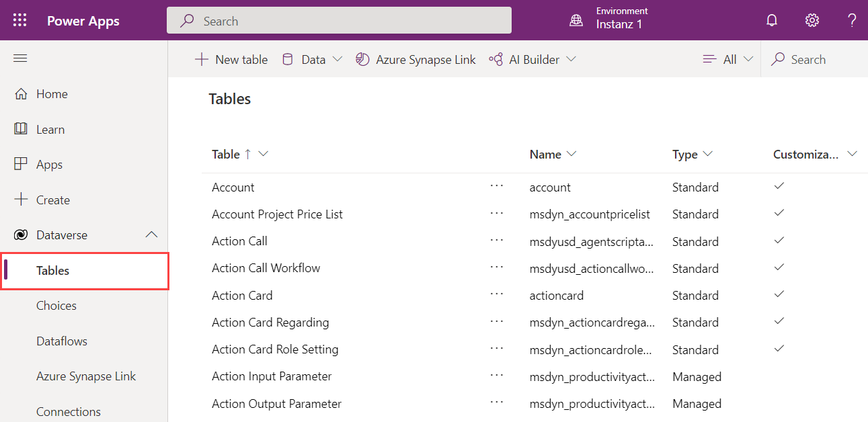Expand the Data dropdown chevron
The width and height of the screenshot is (868, 422).
point(338,59)
